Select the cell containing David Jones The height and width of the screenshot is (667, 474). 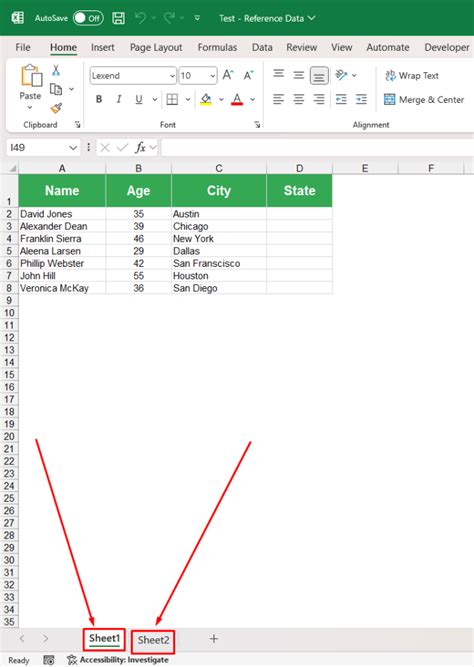click(x=62, y=214)
